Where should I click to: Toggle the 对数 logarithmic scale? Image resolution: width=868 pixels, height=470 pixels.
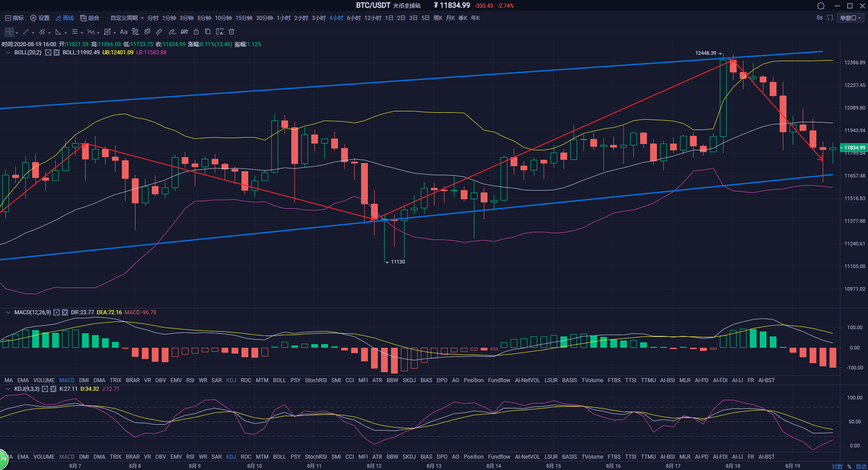tap(837, 466)
